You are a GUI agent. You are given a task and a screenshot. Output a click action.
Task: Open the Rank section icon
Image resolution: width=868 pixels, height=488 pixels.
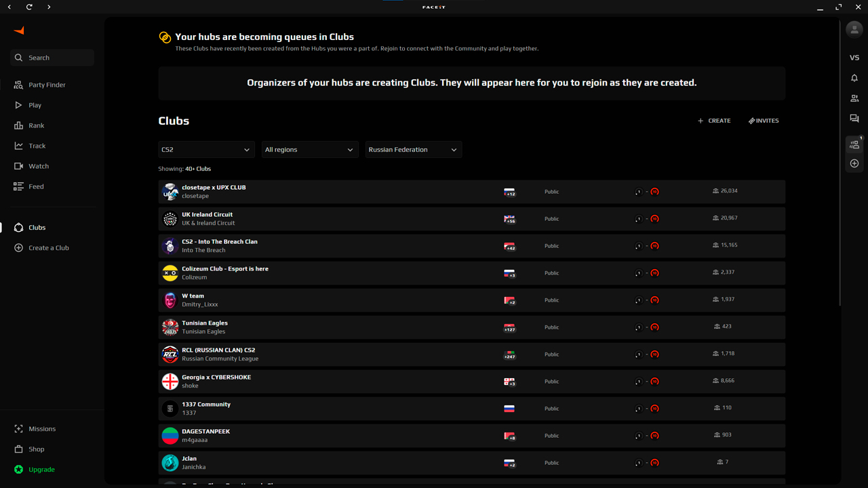tap(37, 125)
